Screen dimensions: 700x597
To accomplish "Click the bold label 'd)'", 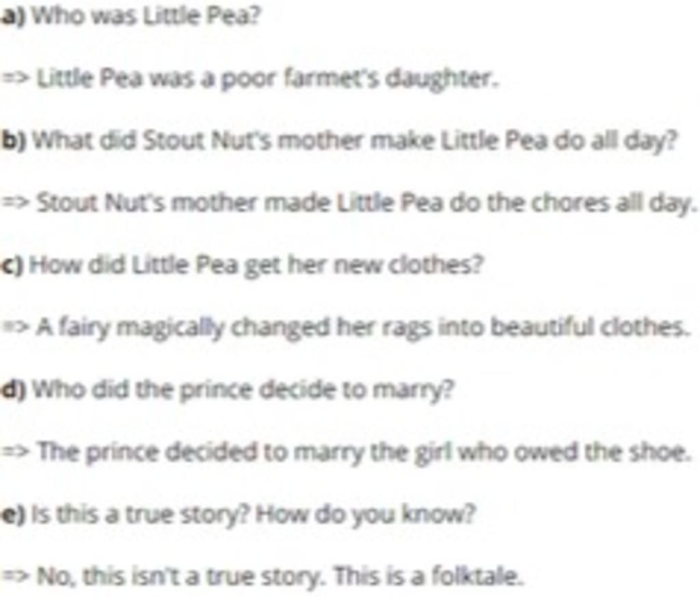I will (x=14, y=390).
